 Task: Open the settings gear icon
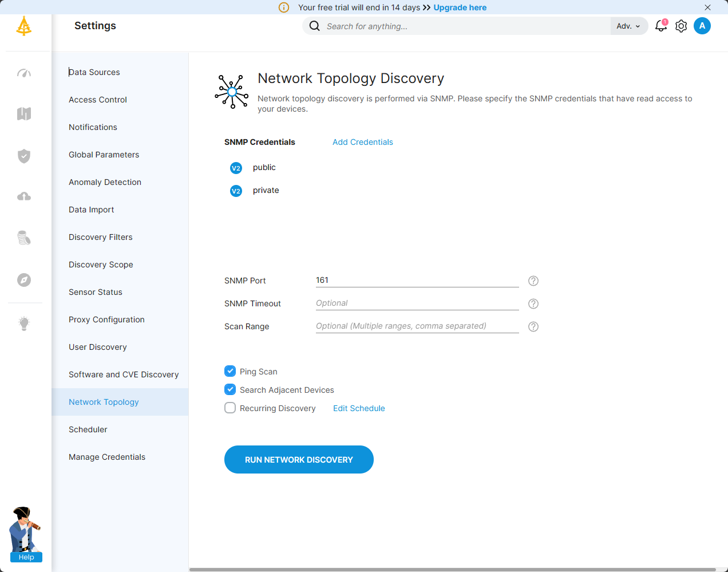point(681,26)
